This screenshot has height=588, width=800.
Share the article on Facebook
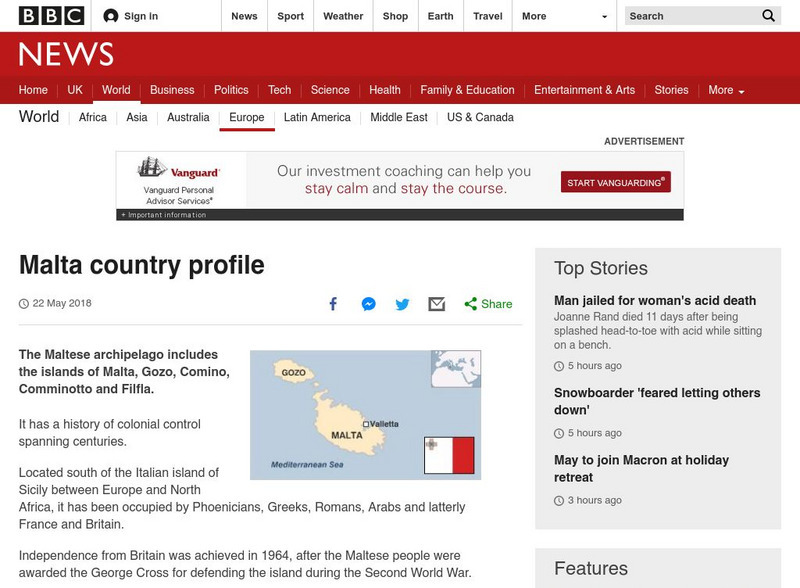[333, 304]
